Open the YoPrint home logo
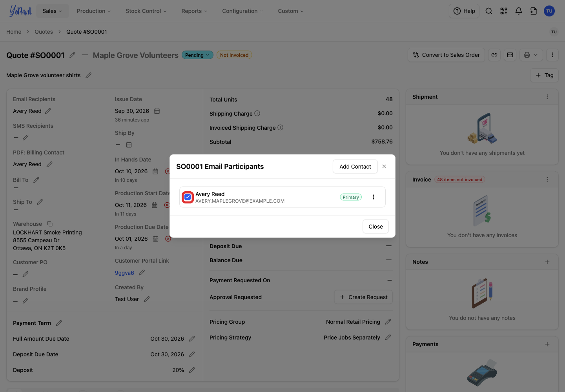 (x=20, y=11)
